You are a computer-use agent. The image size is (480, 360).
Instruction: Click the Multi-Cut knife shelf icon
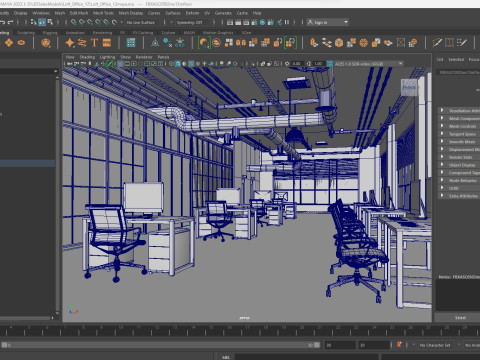(437, 43)
